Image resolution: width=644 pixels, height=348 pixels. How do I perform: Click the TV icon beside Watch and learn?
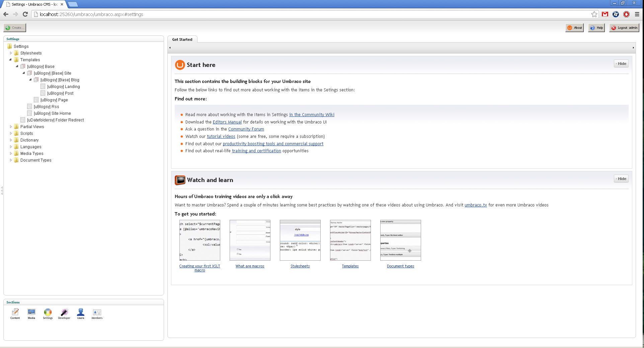180,180
